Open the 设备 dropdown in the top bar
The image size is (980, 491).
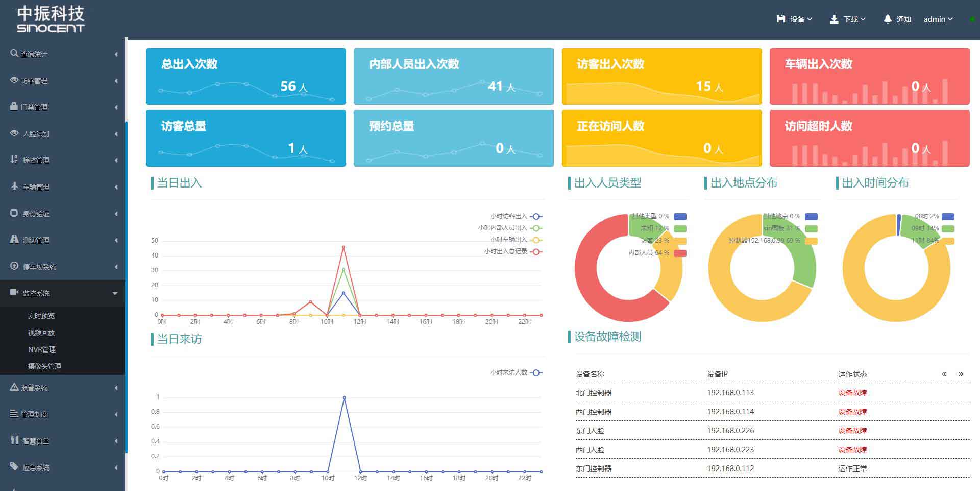click(794, 19)
